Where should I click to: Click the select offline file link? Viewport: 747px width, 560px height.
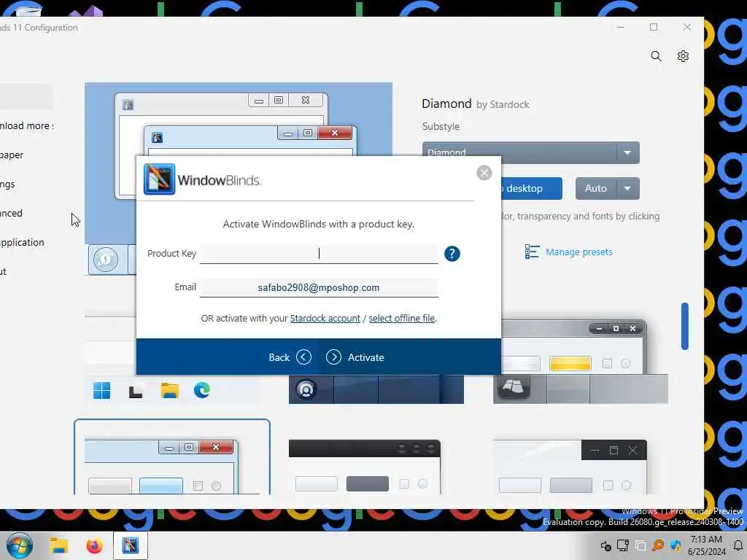[x=402, y=318]
